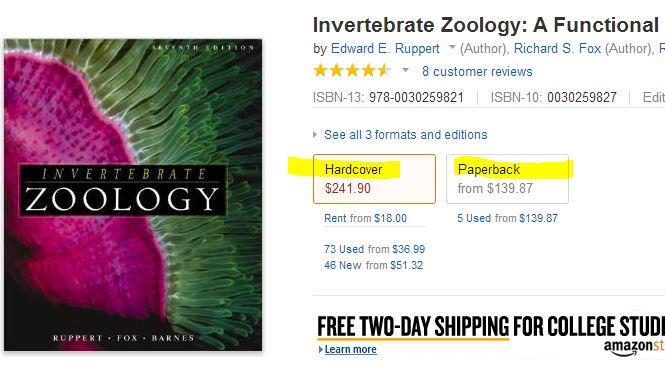665x380 pixels.
Task: Open 73 Used from $36.99 offers
Action: tap(374, 249)
